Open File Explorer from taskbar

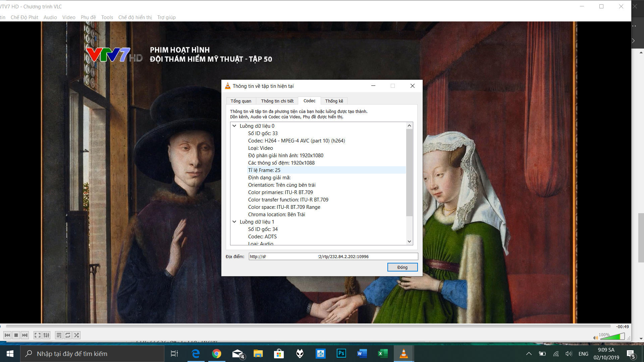pyautogui.click(x=258, y=354)
